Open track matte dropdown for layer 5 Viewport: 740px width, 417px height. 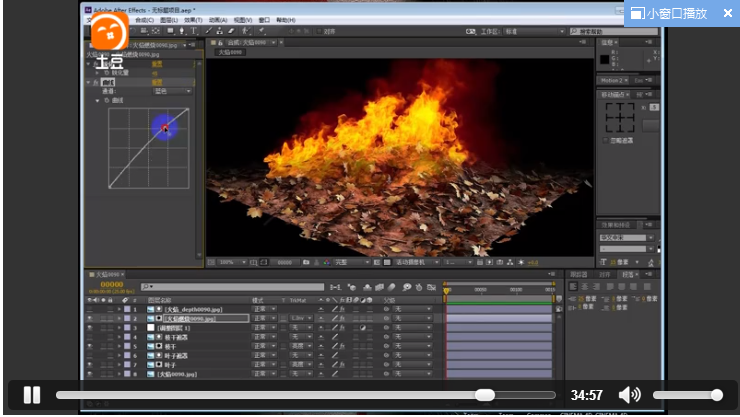301,346
